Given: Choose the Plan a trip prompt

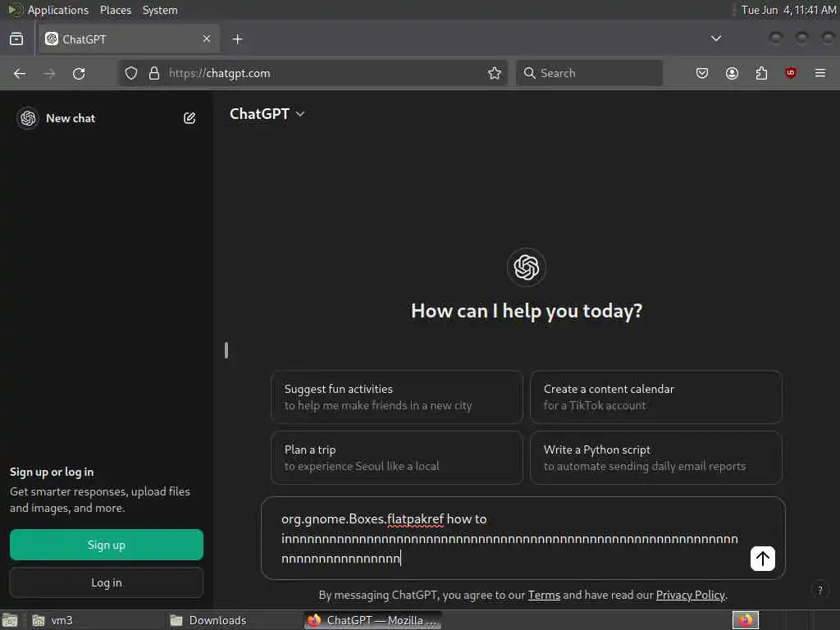Looking at the screenshot, I should click(x=396, y=458).
